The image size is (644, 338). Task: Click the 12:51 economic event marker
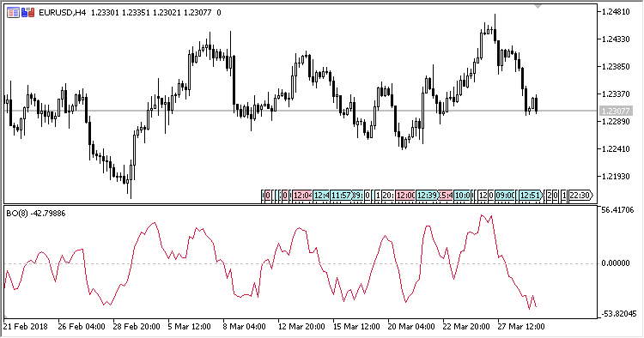[x=530, y=196]
